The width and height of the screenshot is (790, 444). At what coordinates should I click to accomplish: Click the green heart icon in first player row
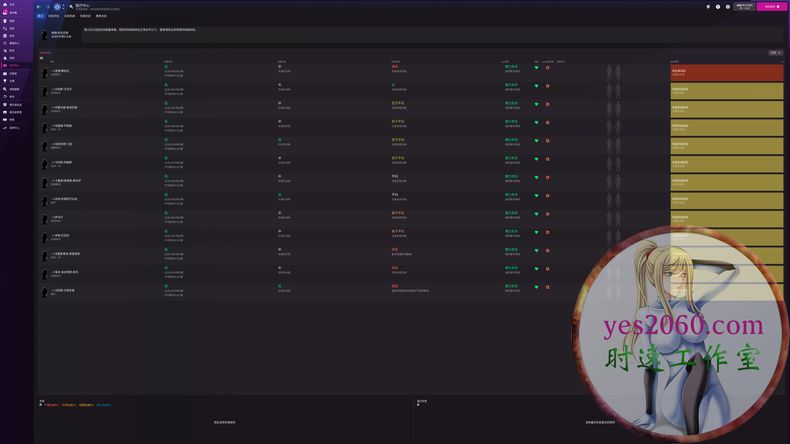point(536,71)
